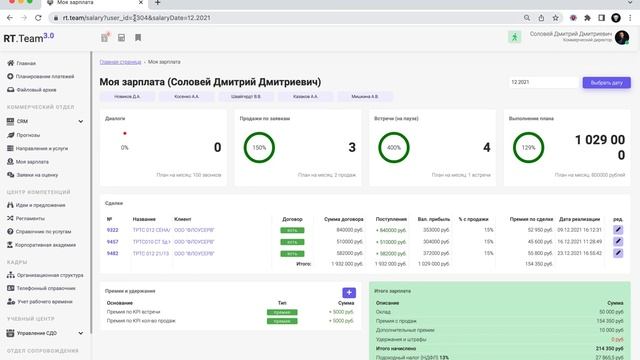Viewport: 640px width, 360px height.
Task: Click the Итого начислено 214 350 руб row
Action: 499,349
